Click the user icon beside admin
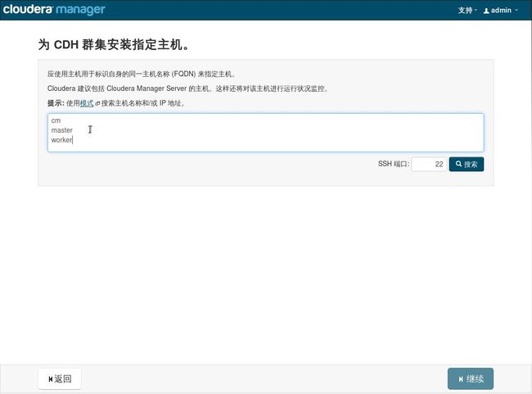Viewport: 532px width, 394px height. tap(486, 11)
